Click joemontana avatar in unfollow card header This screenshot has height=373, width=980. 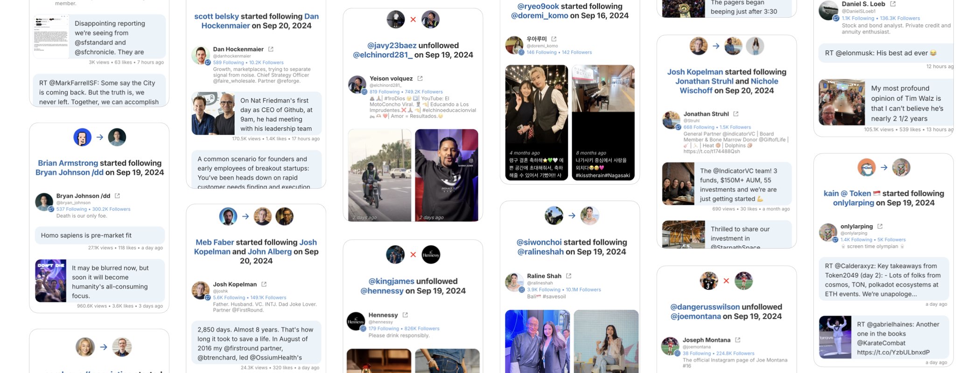point(744,281)
